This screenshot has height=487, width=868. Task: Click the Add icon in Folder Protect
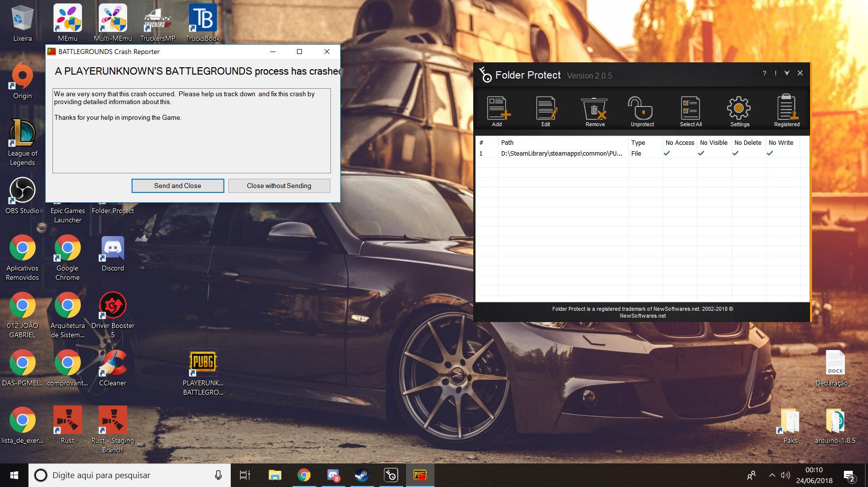(498, 109)
